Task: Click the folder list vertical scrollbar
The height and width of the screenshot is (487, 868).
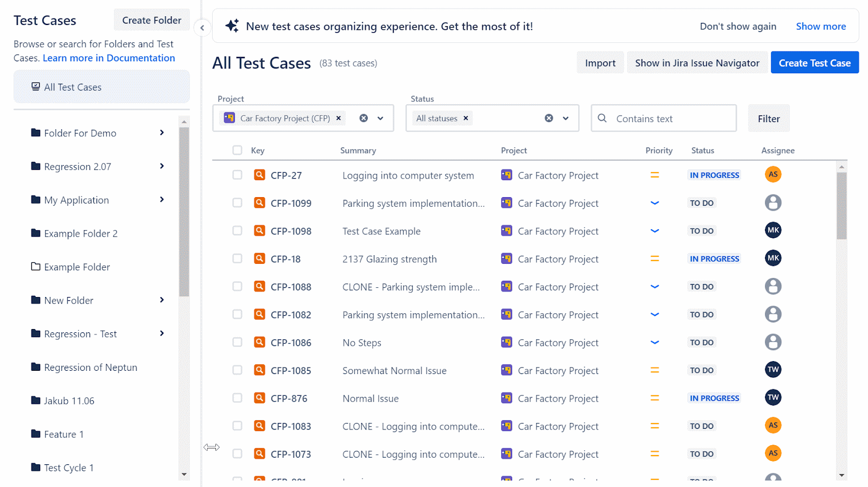Action: pos(184,212)
